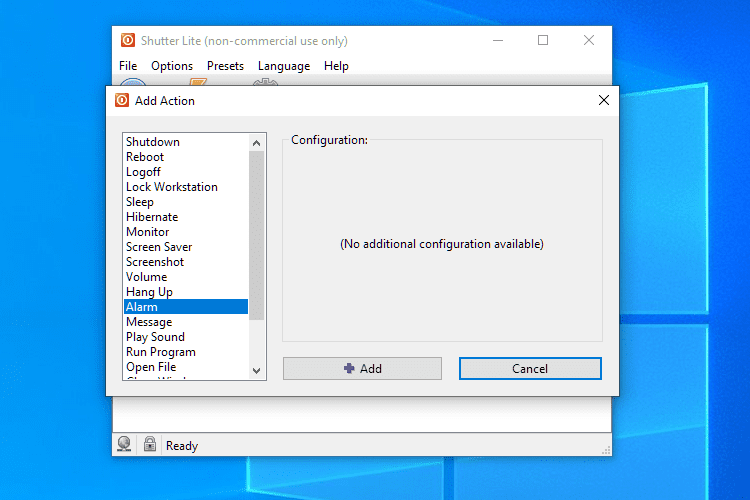Open the Help menu
This screenshot has height=500, width=750.
click(x=336, y=66)
